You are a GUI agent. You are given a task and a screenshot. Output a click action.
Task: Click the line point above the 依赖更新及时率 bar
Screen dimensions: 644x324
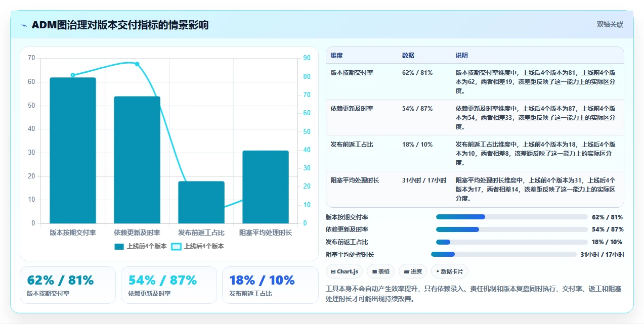click(x=137, y=64)
